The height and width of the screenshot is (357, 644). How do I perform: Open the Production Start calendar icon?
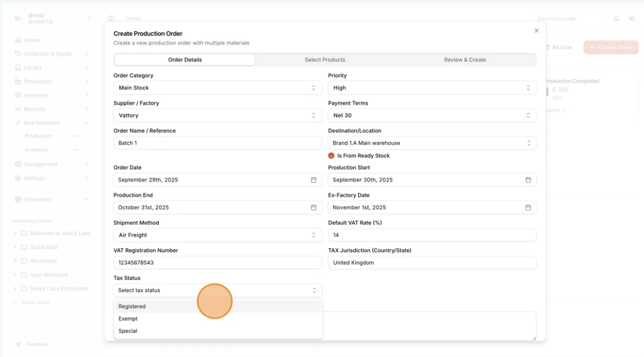point(528,180)
